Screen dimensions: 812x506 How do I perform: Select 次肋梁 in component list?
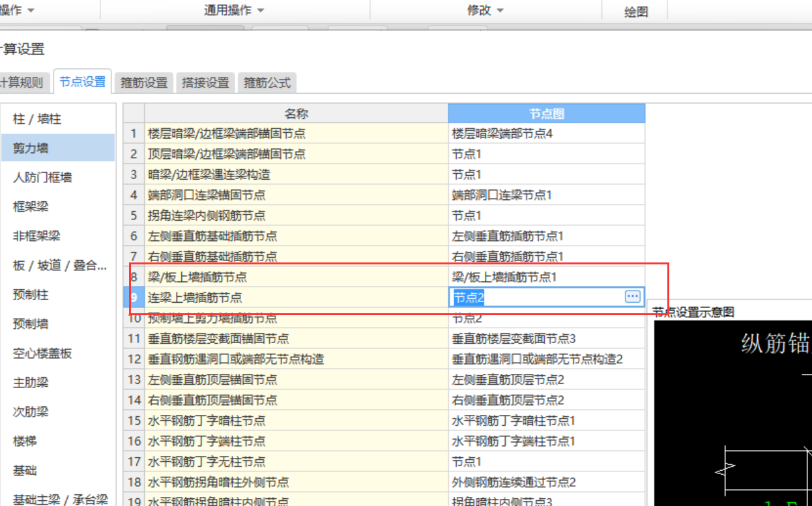tap(57, 412)
